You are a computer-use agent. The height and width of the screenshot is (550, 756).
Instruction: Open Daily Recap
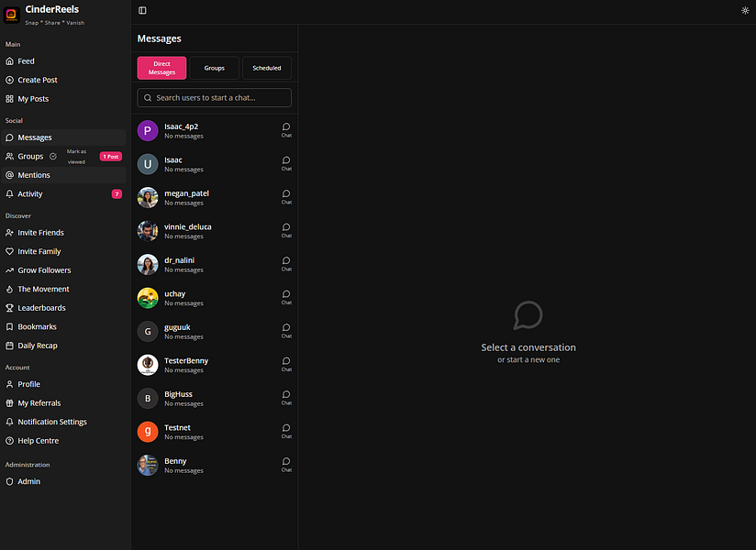tap(63, 346)
